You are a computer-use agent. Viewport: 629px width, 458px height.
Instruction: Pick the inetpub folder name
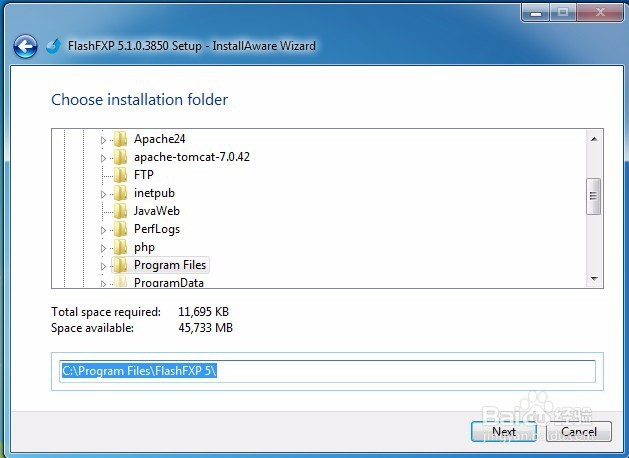(x=154, y=193)
